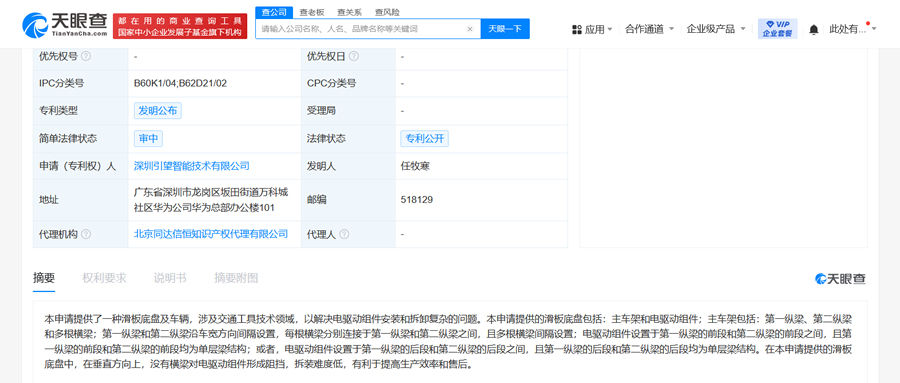Screen dimensions: 900x383
Task: Switch to 查老板 search tab
Action: (312, 12)
